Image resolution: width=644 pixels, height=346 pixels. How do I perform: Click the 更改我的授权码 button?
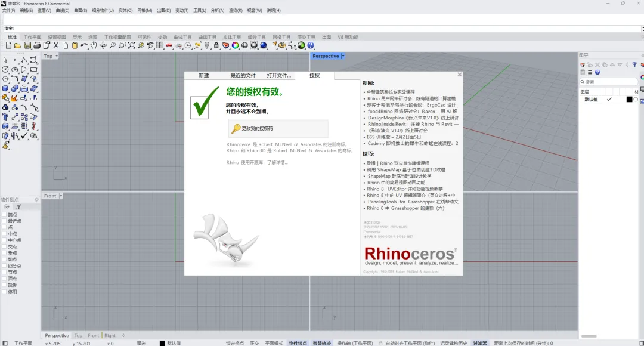click(x=278, y=129)
